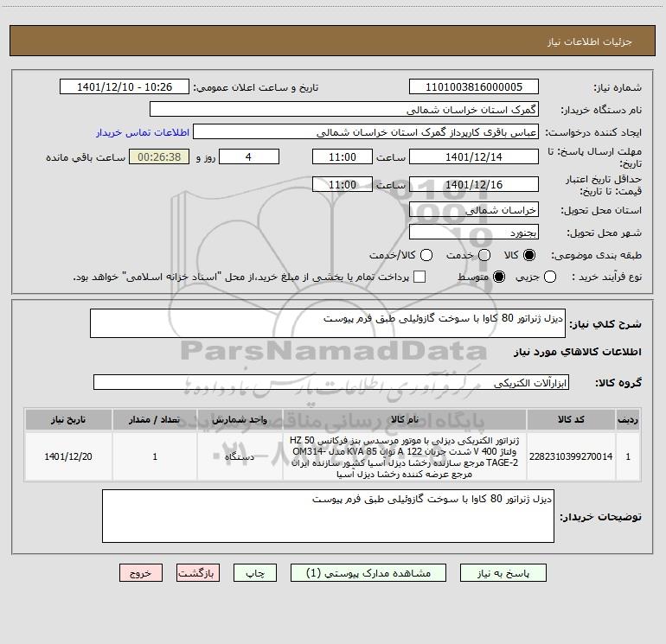Viewport: 666px width, 644px height.
Task: Select the کالا radio button
Action: pyautogui.click(x=529, y=255)
